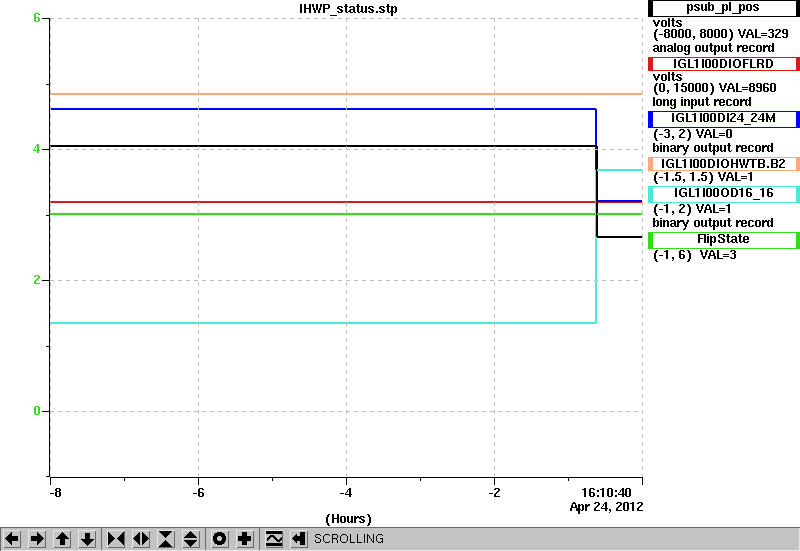Pan the plot up with the up arrow
Image resolution: width=800 pixels, height=551 pixels.
(62, 539)
